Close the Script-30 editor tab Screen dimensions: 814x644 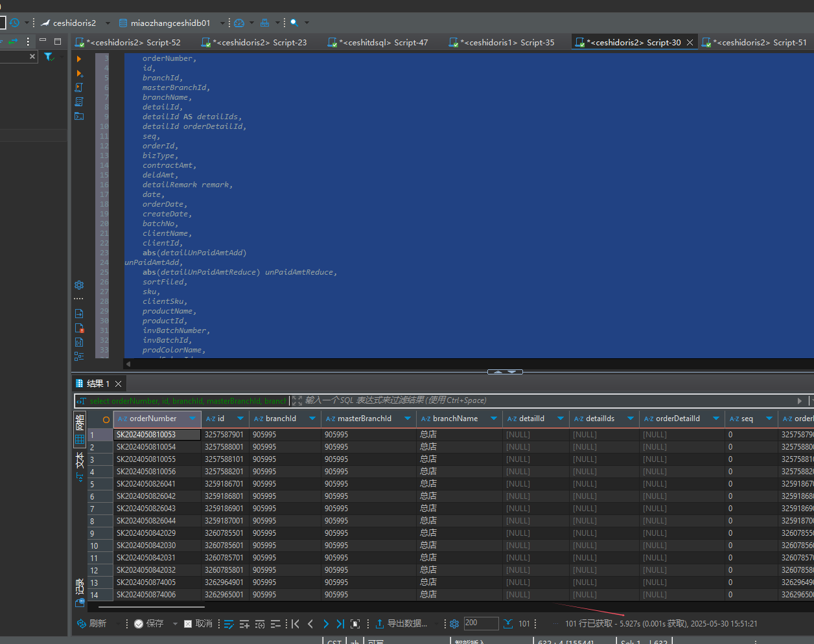(690, 42)
